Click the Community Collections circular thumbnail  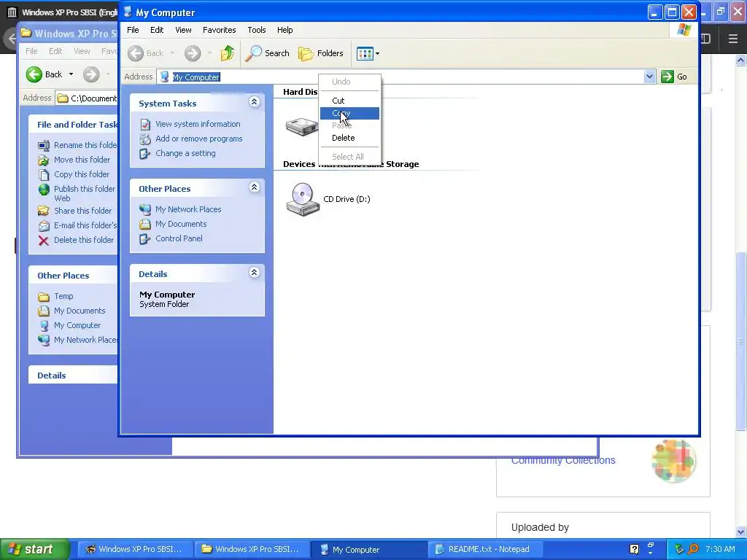pos(673,461)
